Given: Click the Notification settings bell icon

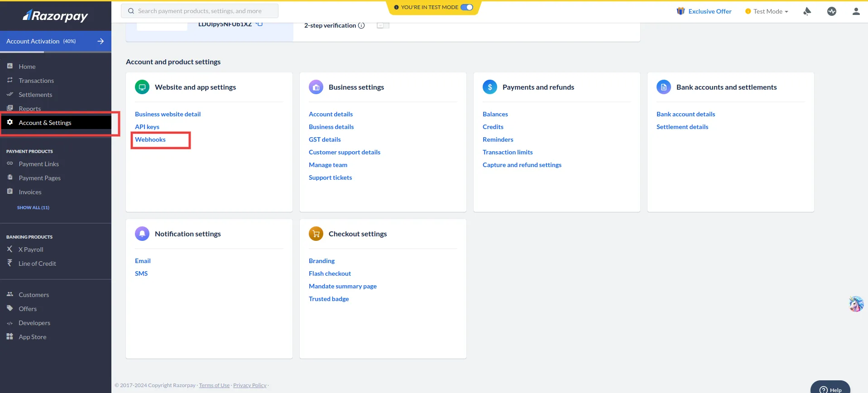Looking at the screenshot, I should coord(142,234).
